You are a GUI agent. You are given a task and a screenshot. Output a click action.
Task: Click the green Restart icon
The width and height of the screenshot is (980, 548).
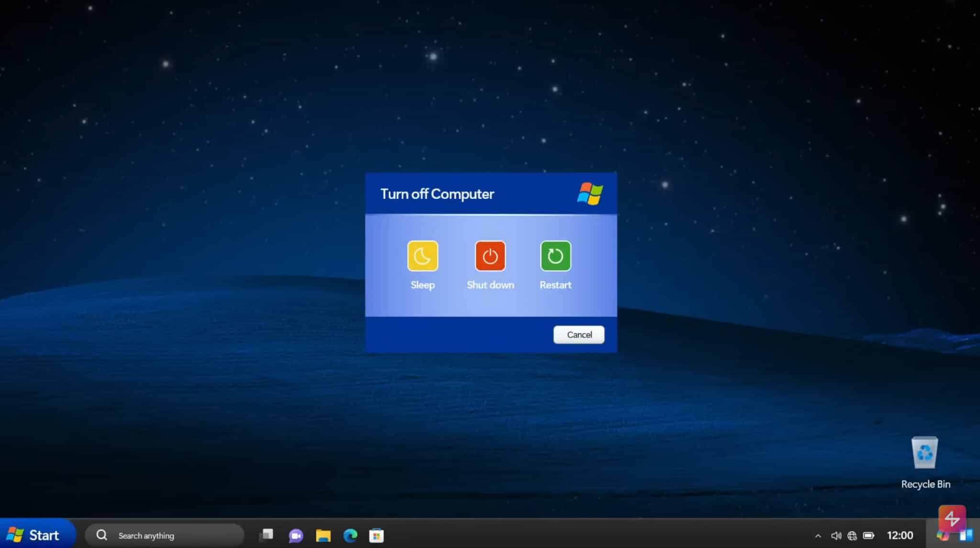point(556,256)
